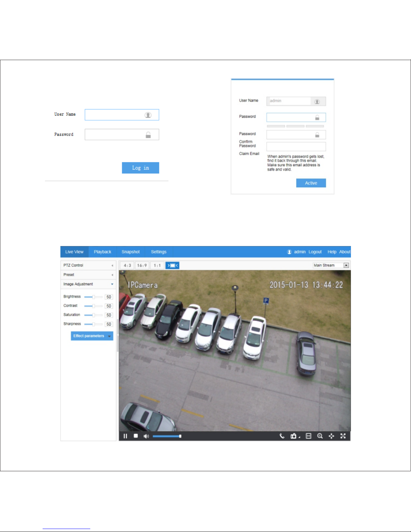Adjust the audio volume slider
The width and height of the screenshot is (411, 532).
click(167, 436)
